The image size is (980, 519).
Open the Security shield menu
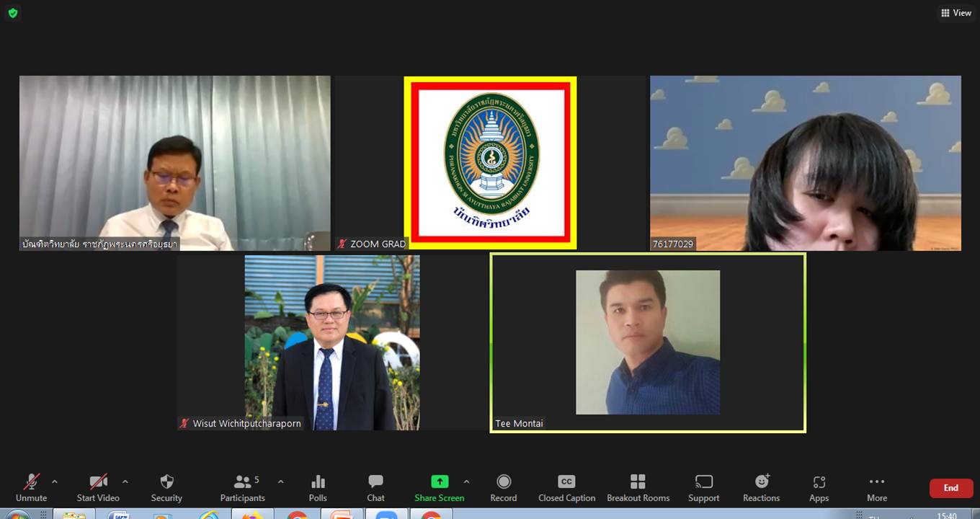point(166,487)
